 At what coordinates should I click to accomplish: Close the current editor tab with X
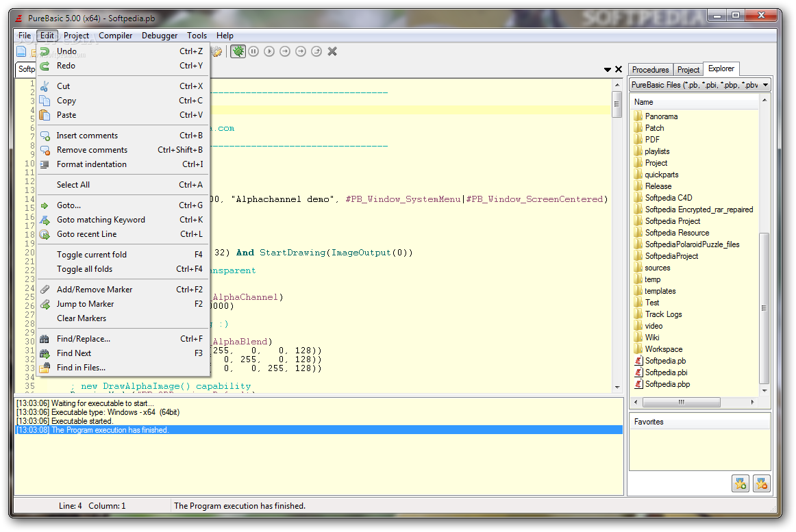tap(619, 70)
